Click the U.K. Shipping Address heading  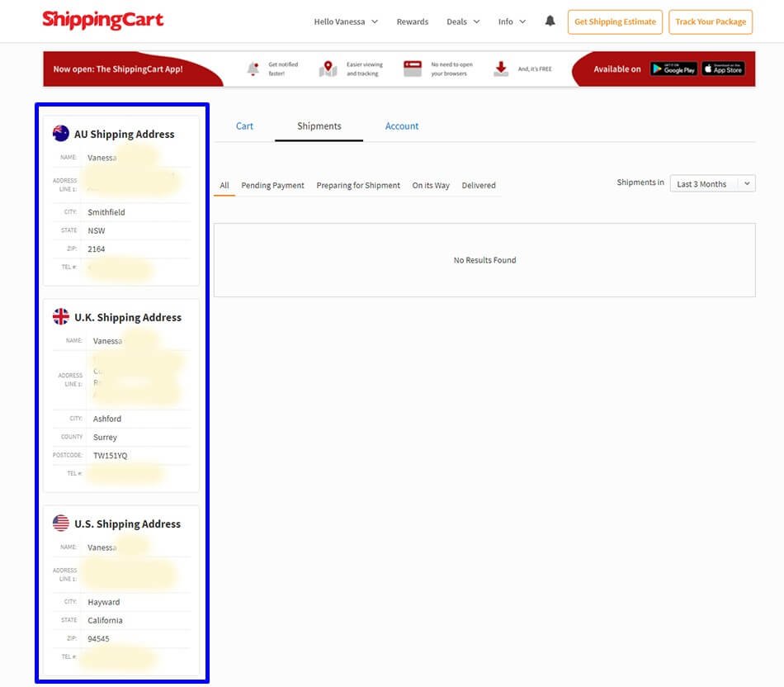pos(127,317)
